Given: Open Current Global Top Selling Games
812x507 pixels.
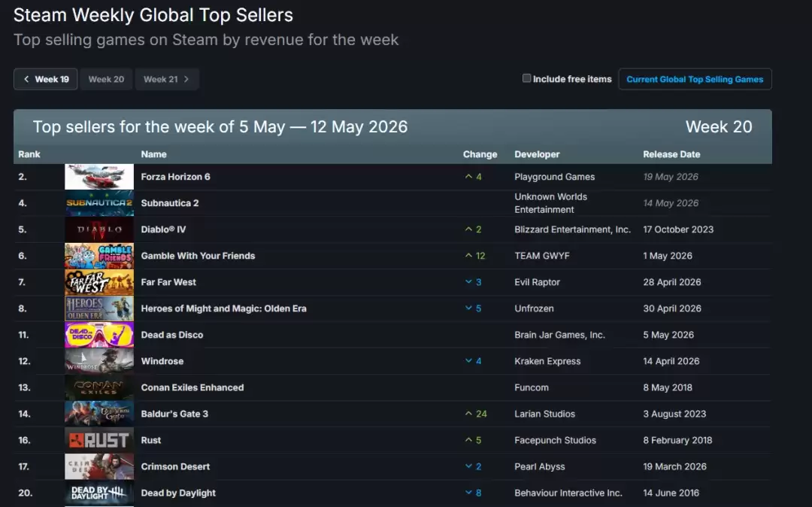Looking at the screenshot, I should 695,79.
